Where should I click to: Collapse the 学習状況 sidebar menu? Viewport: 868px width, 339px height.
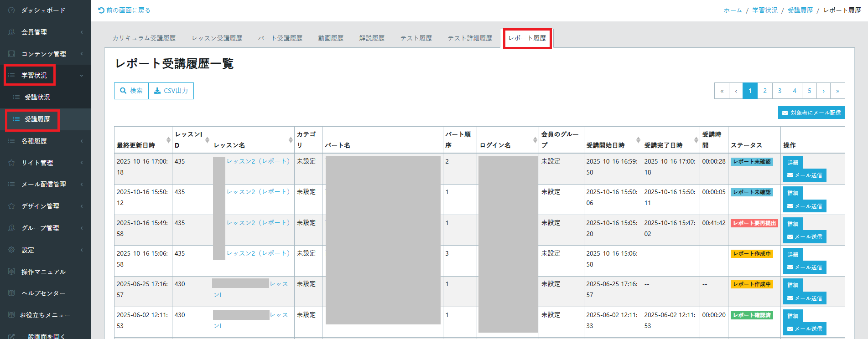[34, 75]
